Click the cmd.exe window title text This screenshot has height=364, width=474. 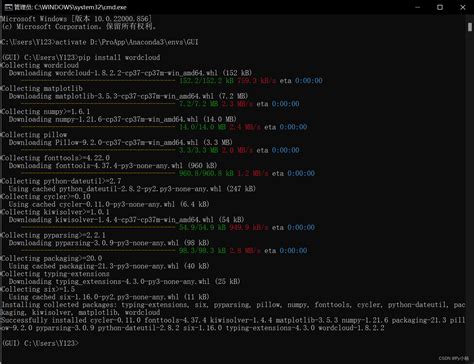pyautogui.click(x=70, y=7)
